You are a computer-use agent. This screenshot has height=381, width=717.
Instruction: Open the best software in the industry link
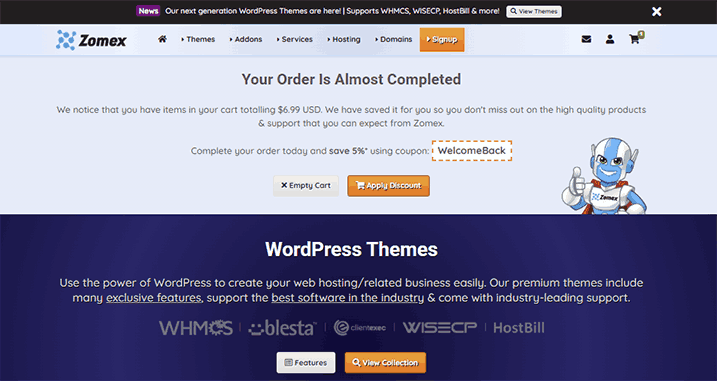(x=348, y=298)
